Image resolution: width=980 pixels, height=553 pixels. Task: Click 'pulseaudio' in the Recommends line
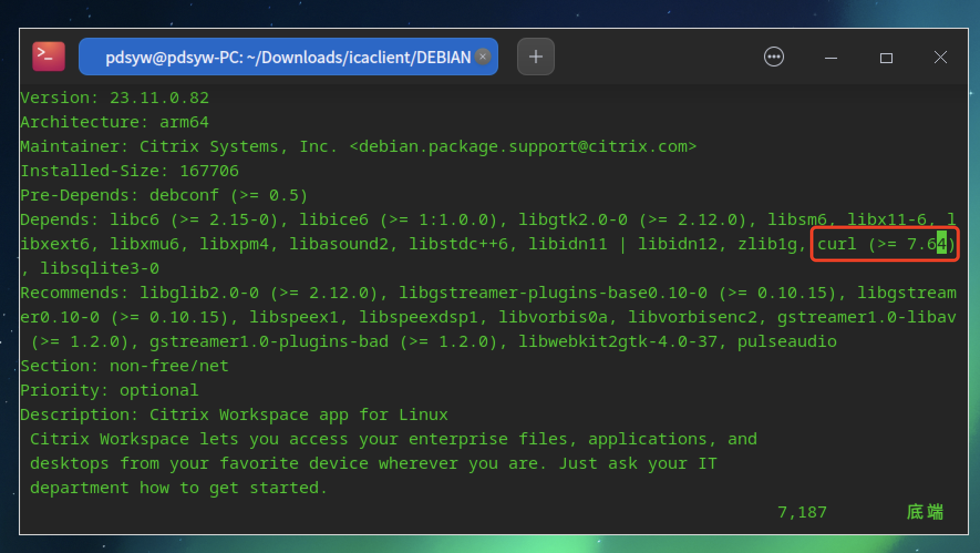coord(787,342)
